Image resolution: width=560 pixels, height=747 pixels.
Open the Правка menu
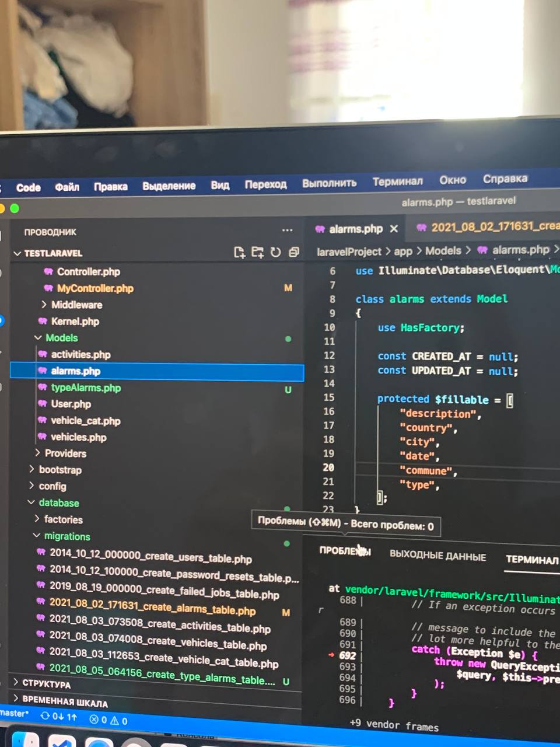pyautogui.click(x=110, y=186)
